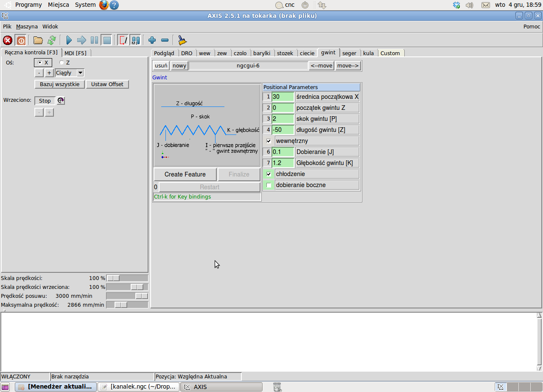Viewport: 543px width, 392px height.
Task: Click spindle clockwise rotation icon
Action: point(61,101)
